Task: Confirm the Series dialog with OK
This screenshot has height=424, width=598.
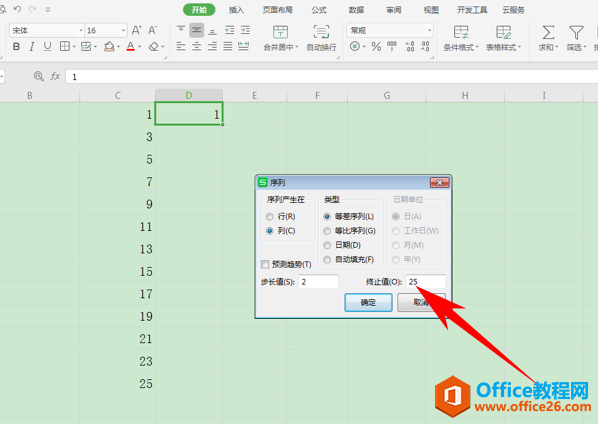Action: [x=368, y=302]
